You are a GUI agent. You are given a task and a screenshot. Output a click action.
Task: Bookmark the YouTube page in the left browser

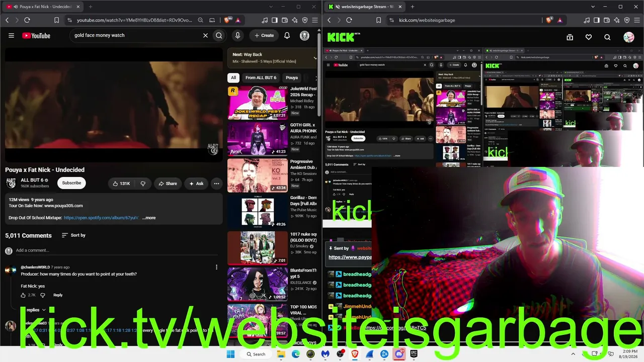click(56, 20)
